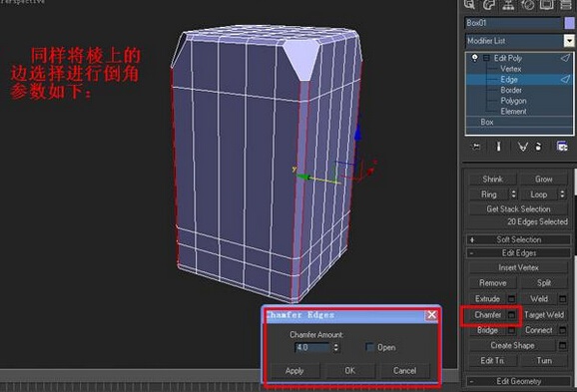Open Configure Modifier Sets icon

click(x=562, y=147)
